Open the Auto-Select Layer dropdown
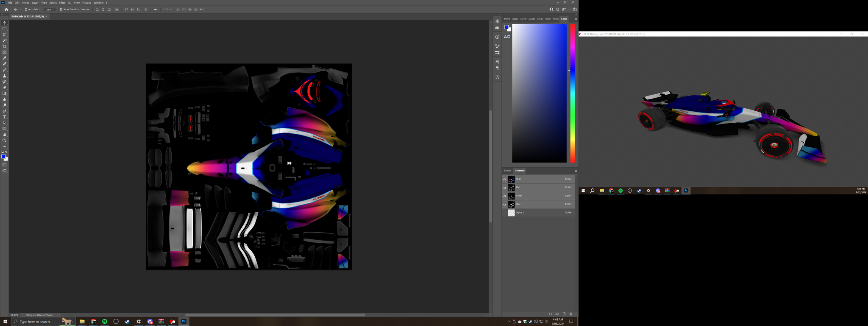This screenshot has width=868, height=326. (x=50, y=9)
